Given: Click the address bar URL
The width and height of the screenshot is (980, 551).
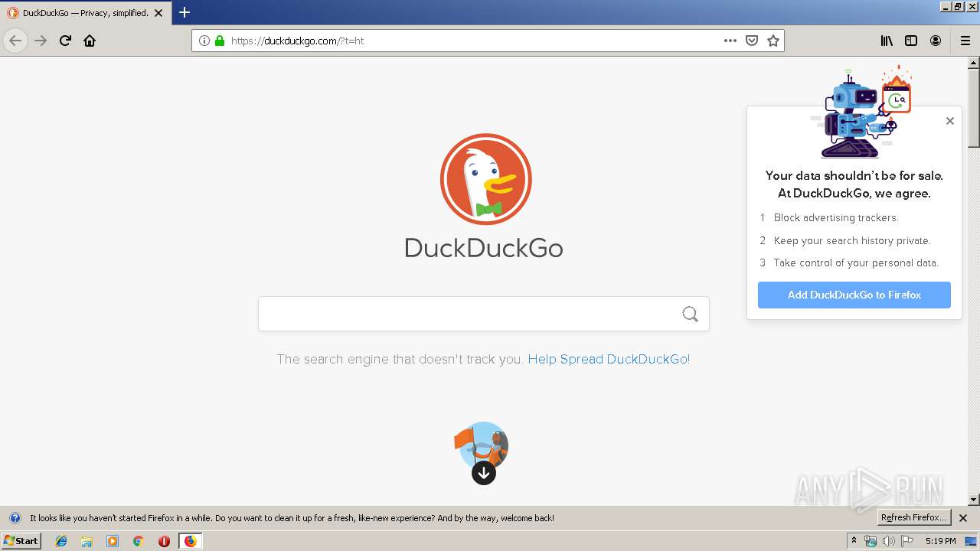Looking at the screenshot, I should pos(298,41).
